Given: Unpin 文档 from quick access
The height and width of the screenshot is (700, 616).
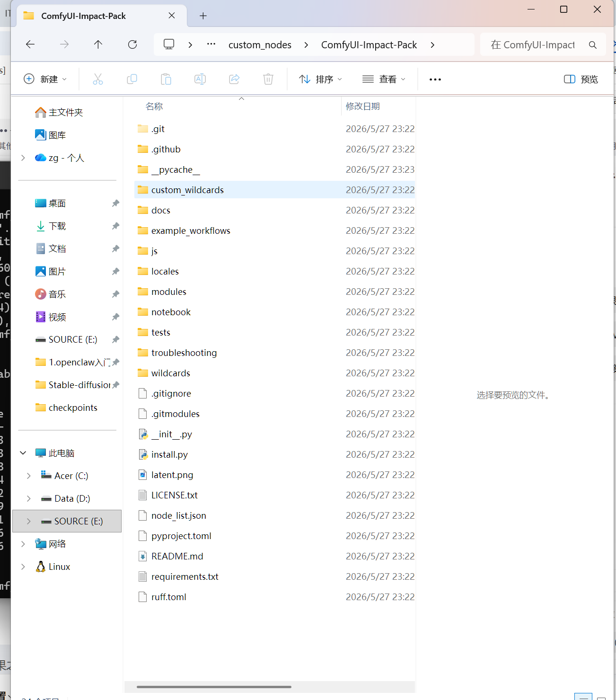Looking at the screenshot, I should tap(115, 249).
